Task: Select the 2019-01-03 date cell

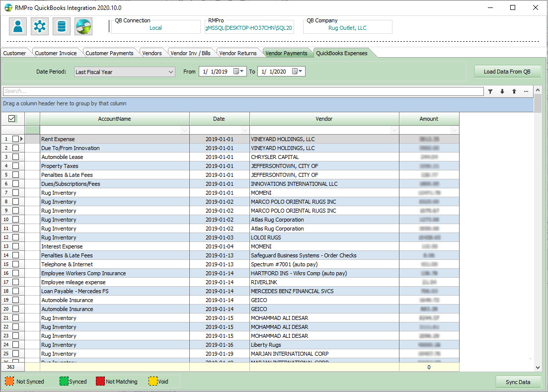Action: [220, 237]
